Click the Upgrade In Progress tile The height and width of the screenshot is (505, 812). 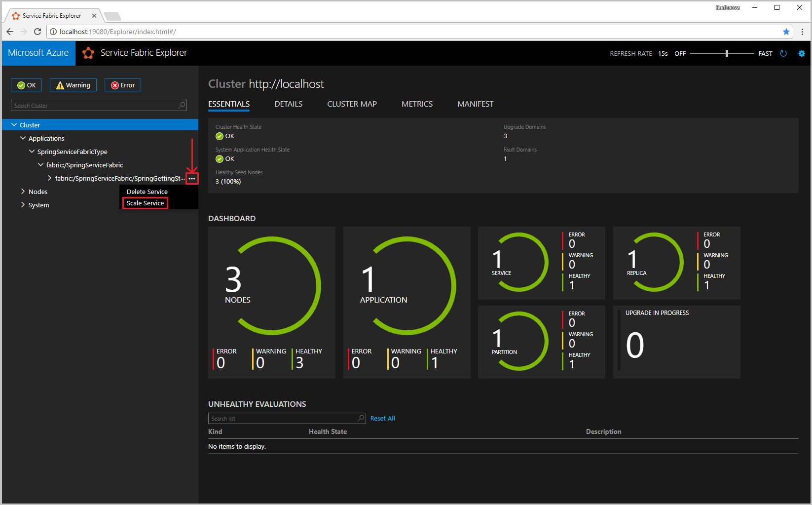677,342
